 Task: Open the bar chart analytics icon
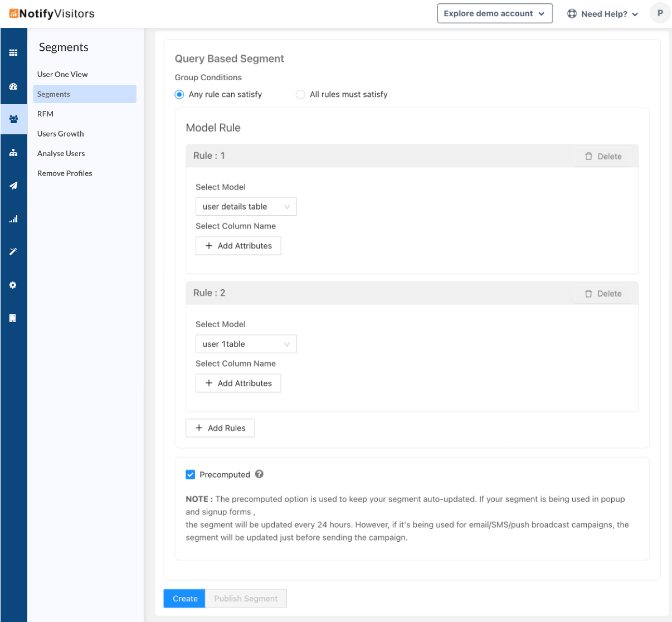(13, 219)
